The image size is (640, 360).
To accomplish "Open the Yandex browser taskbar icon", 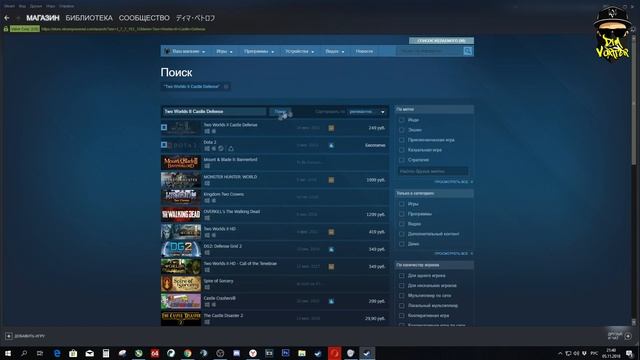I will click(x=253, y=353).
